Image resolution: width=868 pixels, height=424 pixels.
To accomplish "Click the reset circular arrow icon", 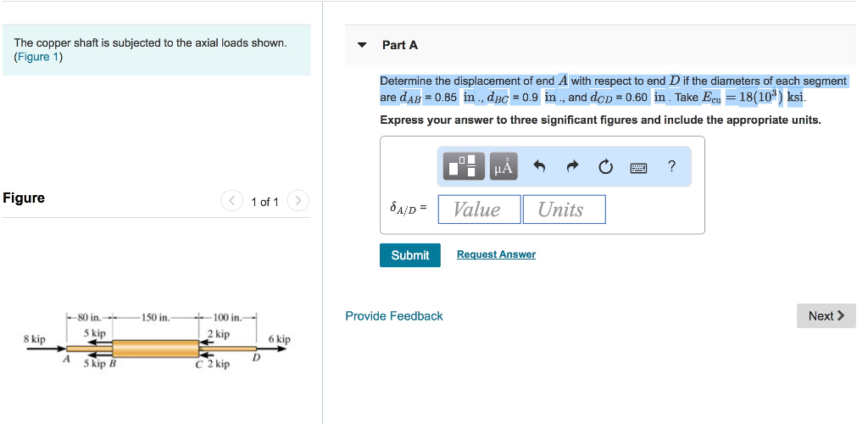I will pyautogui.click(x=605, y=166).
